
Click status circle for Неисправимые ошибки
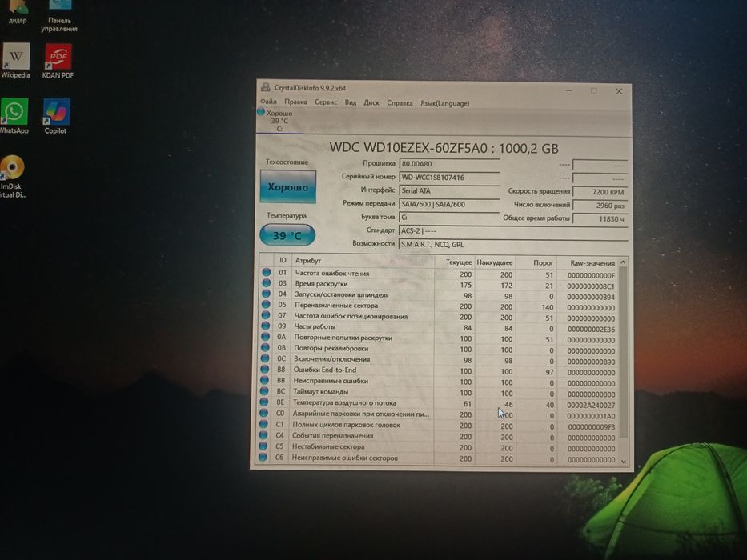(264, 380)
